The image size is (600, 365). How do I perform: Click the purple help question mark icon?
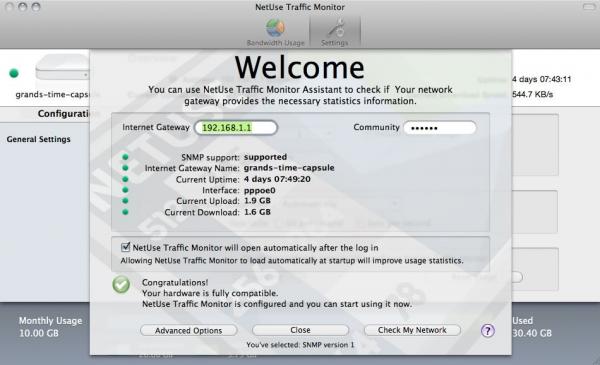tap(488, 331)
